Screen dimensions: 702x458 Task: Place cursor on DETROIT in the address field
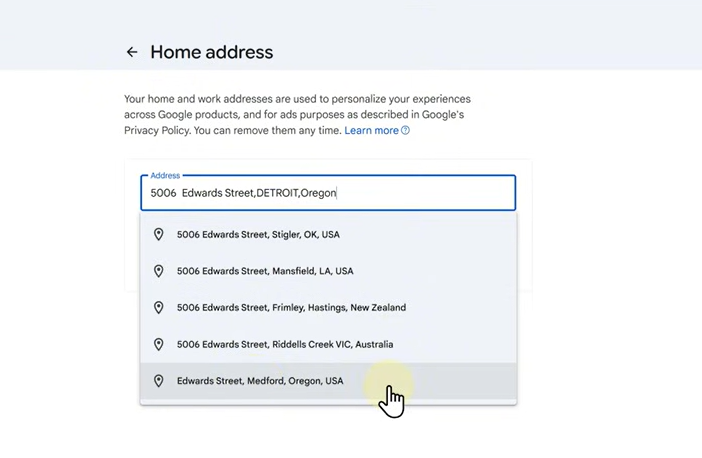click(277, 193)
